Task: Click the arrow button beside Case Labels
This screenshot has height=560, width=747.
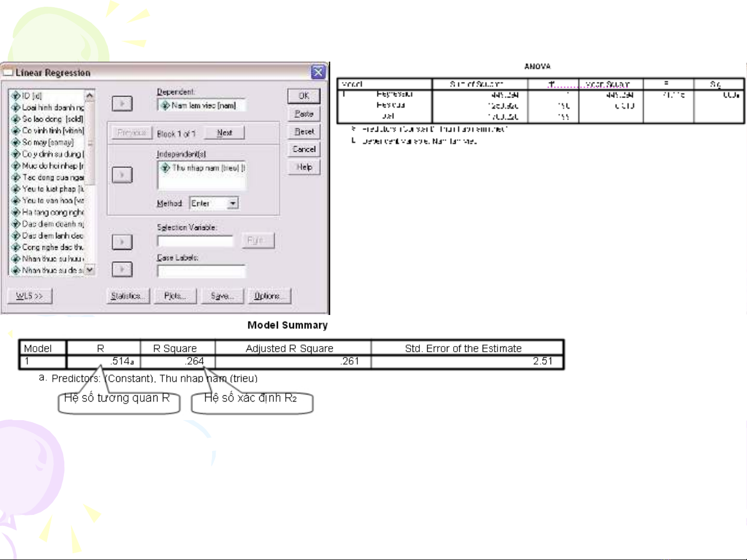Action: 122,269
